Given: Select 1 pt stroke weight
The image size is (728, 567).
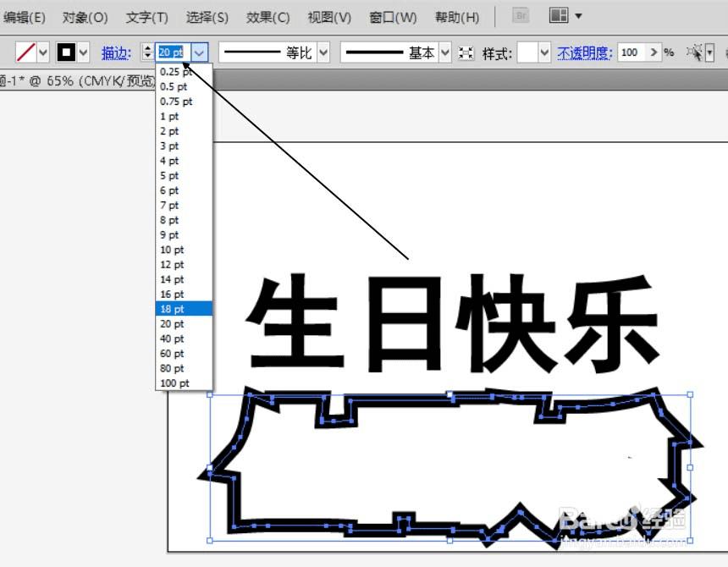Looking at the screenshot, I should [184, 117].
